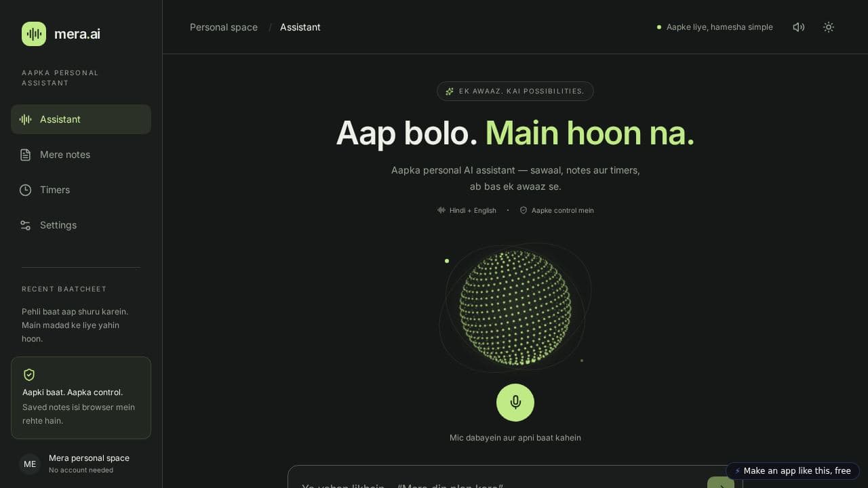Click the Assistant breadcrumb label
The image size is (868, 488).
(x=300, y=27)
